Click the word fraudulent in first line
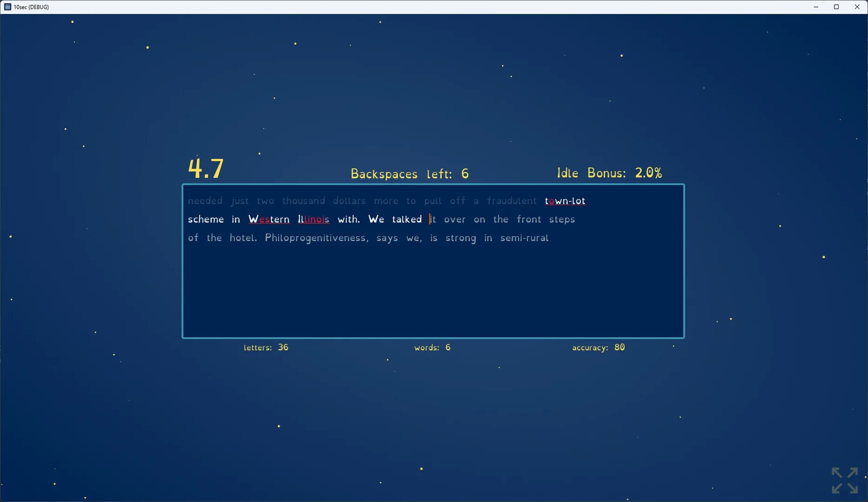Viewport: 868px width, 502px height. [512, 201]
